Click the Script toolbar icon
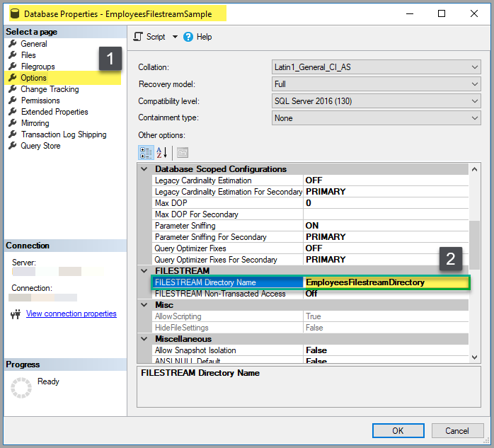 138,37
